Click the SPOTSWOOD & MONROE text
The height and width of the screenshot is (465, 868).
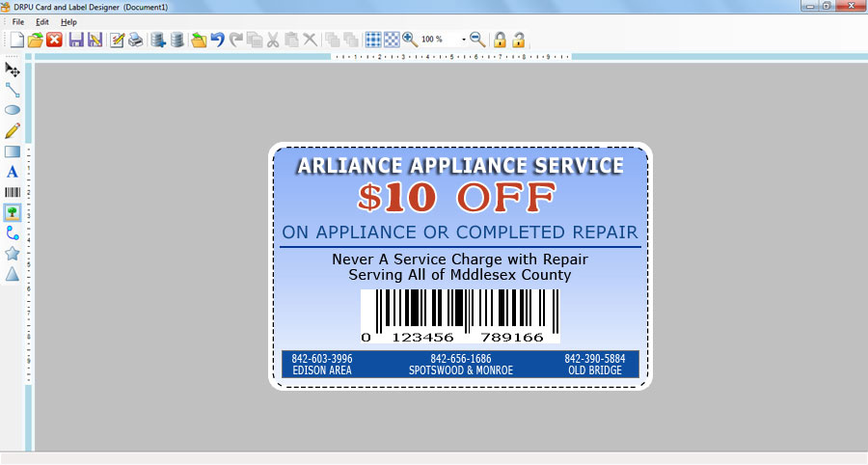461,370
